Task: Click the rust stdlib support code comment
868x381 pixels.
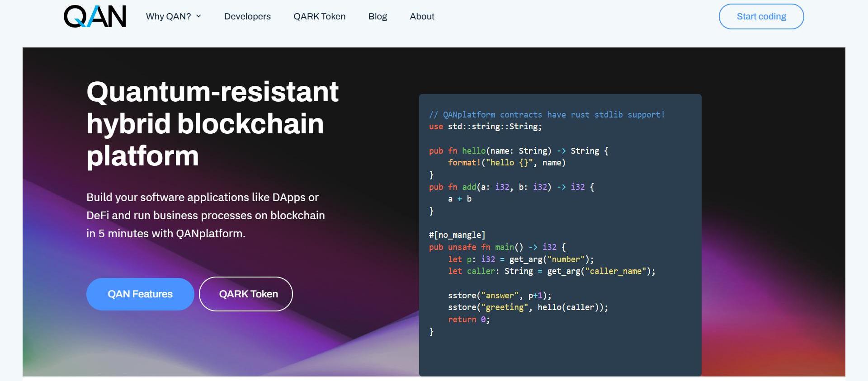Action: click(547, 115)
